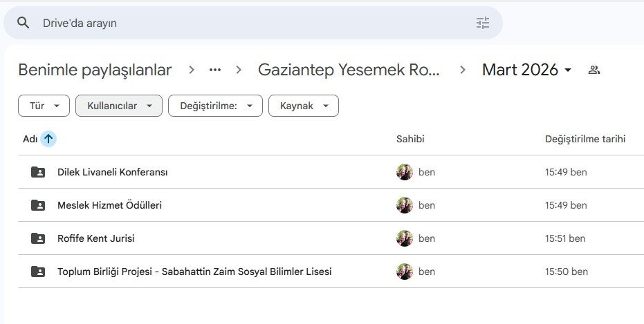This screenshot has width=644, height=324.
Task: Click the search magnifier icon
Action: 24,23
